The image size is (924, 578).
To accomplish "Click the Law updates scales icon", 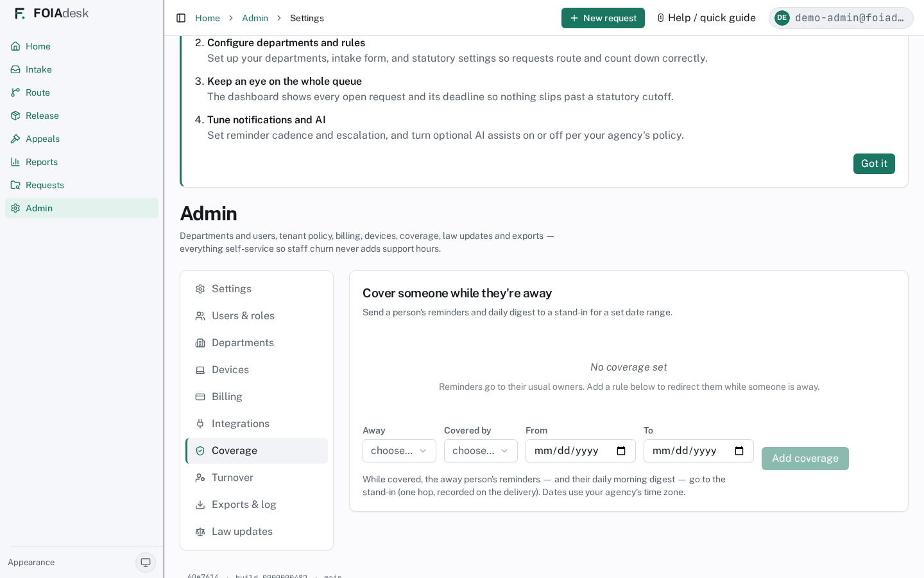I will pyautogui.click(x=200, y=532).
